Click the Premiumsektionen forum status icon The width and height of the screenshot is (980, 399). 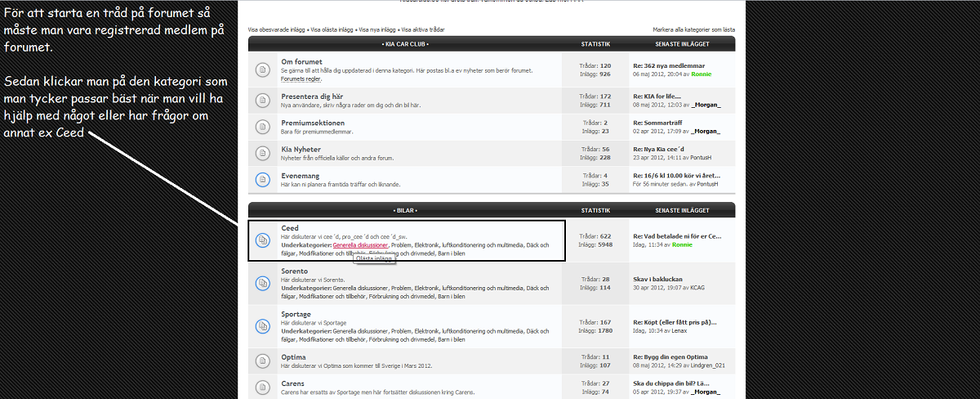coord(262,127)
